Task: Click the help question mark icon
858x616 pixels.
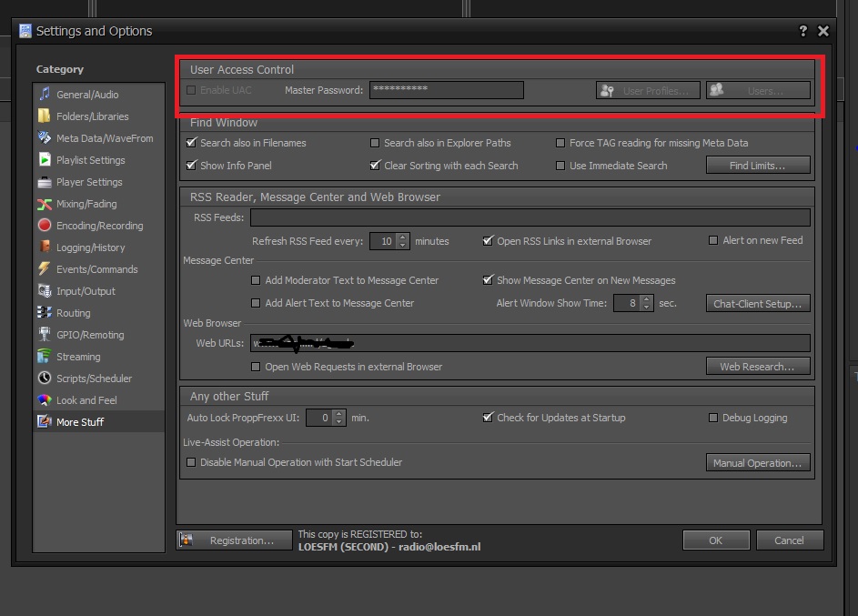Action: point(802,31)
